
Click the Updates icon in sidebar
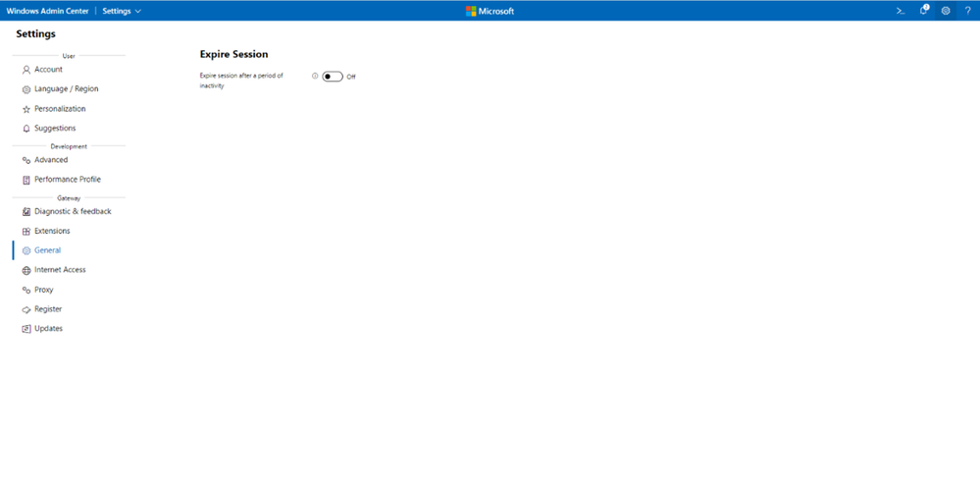pyautogui.click(x=26, y=329)
